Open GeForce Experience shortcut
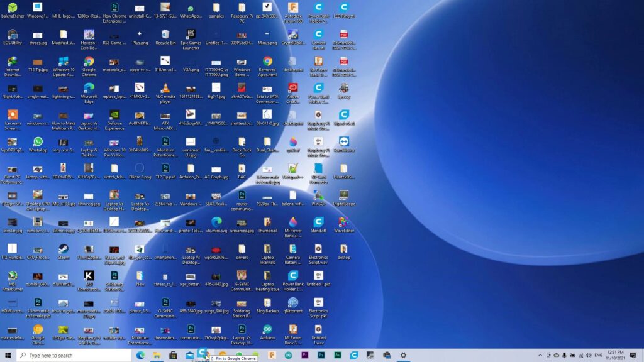This screenshot has height=362, width=644. 114,120
